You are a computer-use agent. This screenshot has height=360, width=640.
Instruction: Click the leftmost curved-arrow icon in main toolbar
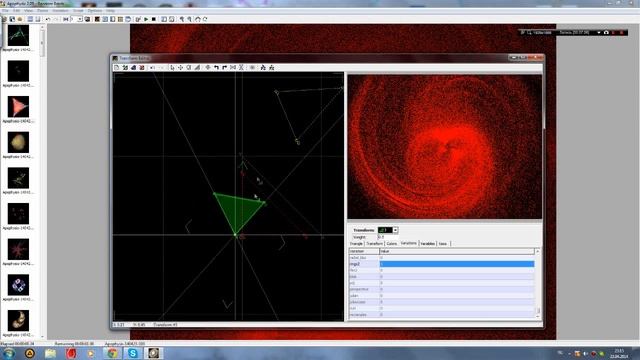click(x=198, y=19)
